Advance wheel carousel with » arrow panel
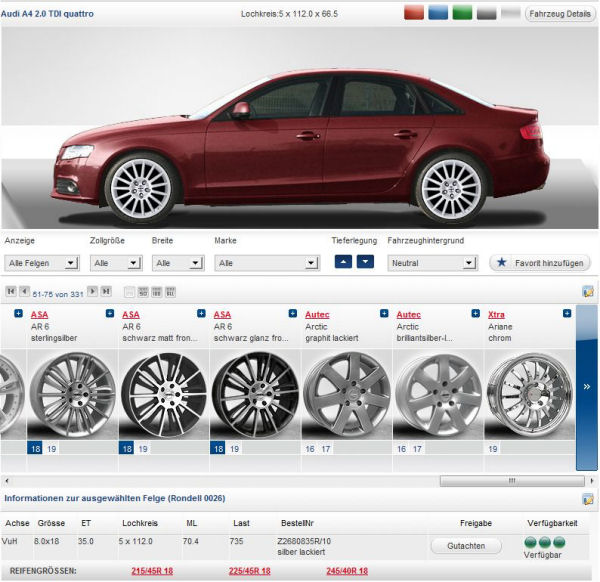Image resolution: width=600 pixels, height=582 pixels. [587, 387]
